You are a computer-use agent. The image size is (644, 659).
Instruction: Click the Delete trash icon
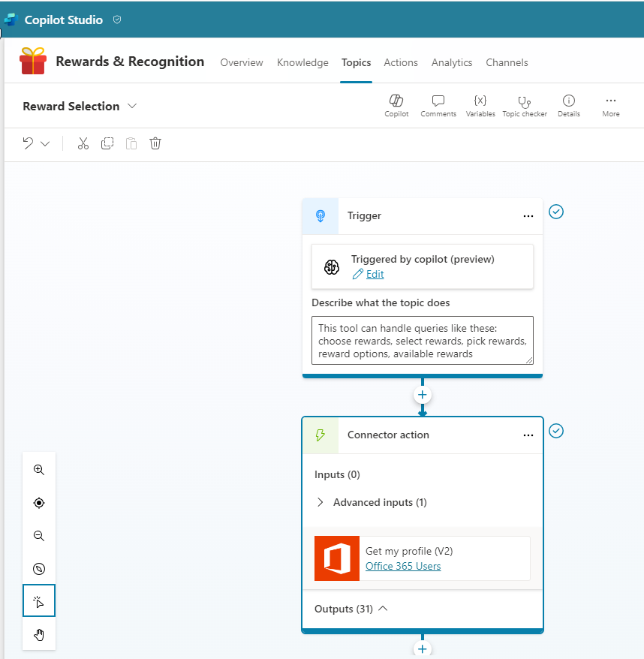pos(155,143)
